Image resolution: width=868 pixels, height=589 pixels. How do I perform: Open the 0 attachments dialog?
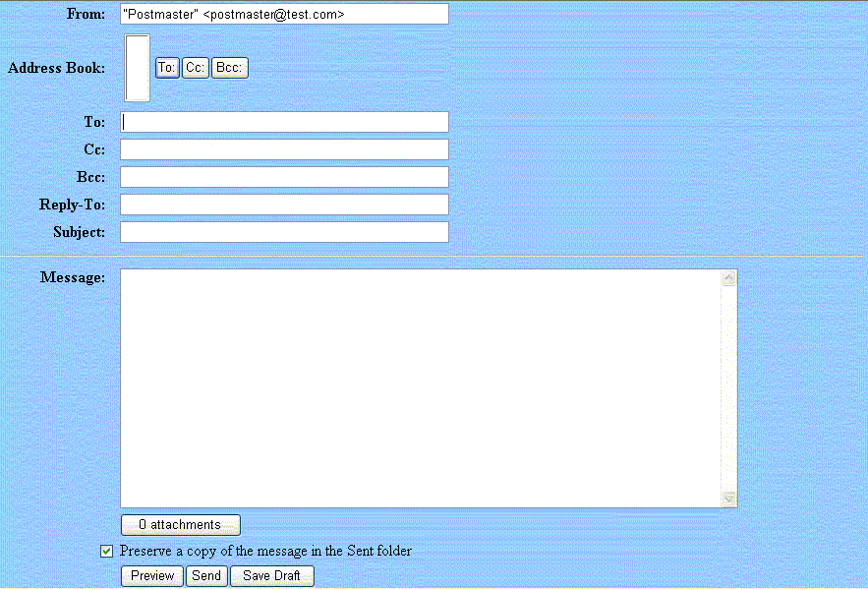click(x=181, y=525)
